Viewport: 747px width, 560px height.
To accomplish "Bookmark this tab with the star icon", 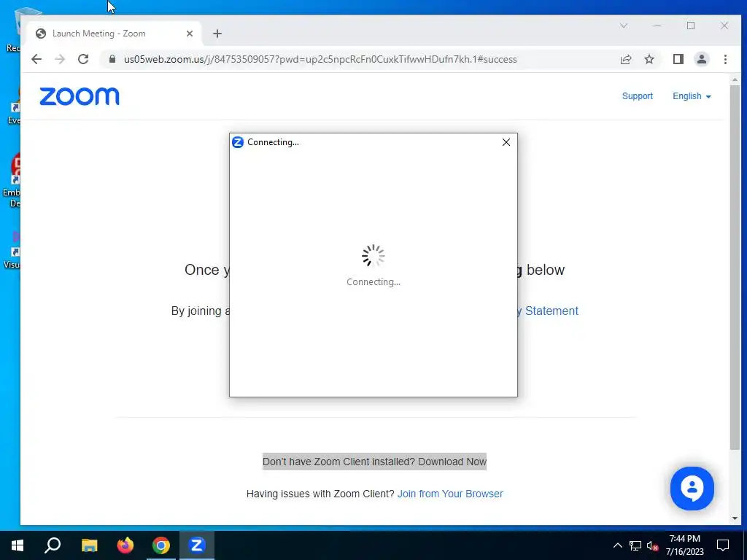I will [649, 59].
